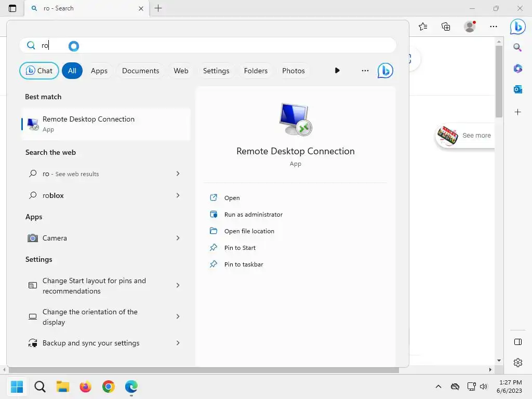Click Remote Desktop Connection app icon in list
Image resolution: width=532 pixels, height=399 pixels.
point(33,124)
